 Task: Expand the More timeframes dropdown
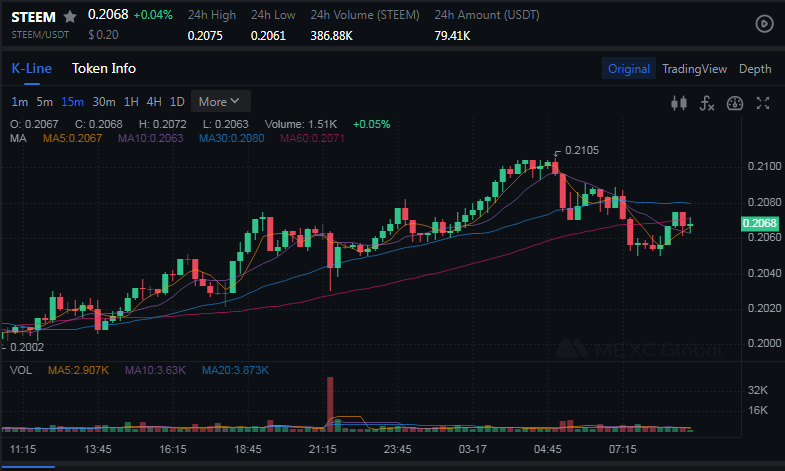point(220,101)
